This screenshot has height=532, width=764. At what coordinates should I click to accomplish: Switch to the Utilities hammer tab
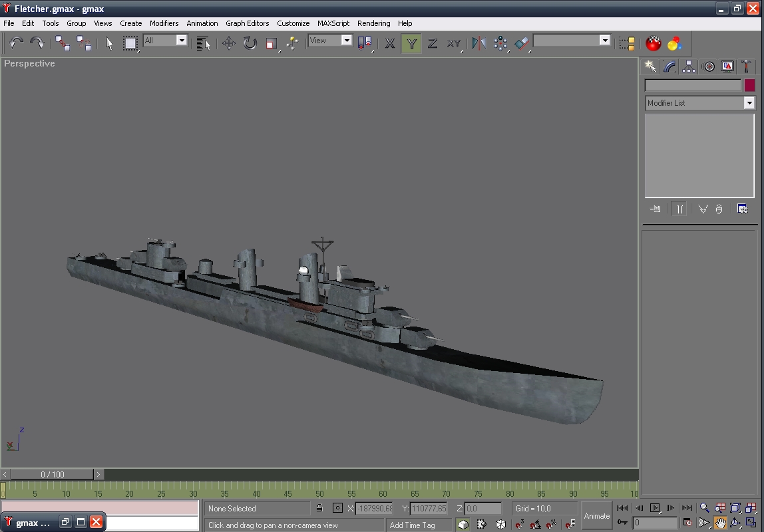(x=745, y=66)
